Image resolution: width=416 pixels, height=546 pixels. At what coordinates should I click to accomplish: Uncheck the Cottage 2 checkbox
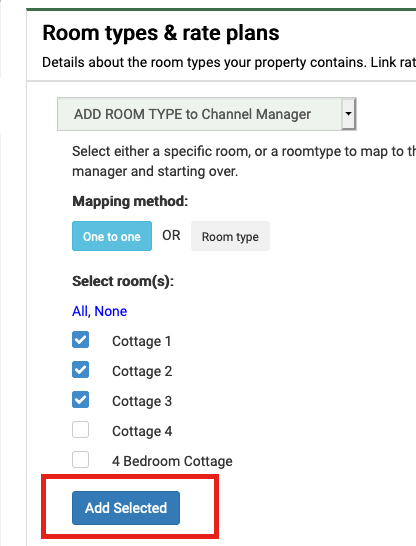click(80, 370)
